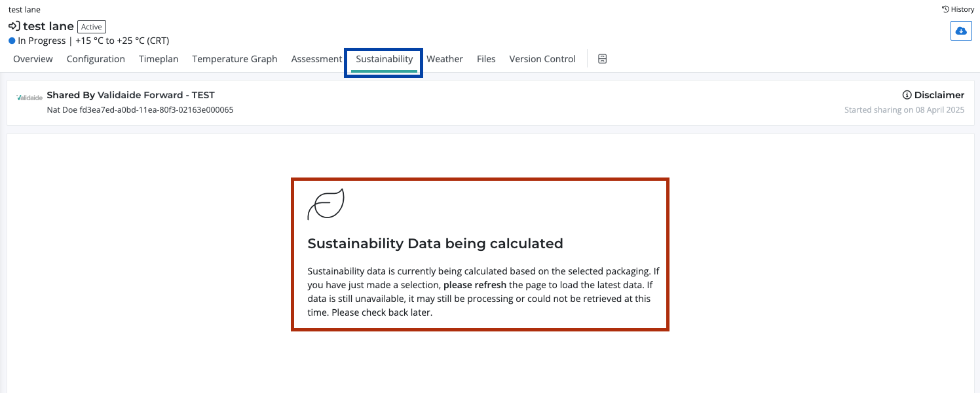Go to the Version Control tab
980x393 pixels.
coord(542,59)
